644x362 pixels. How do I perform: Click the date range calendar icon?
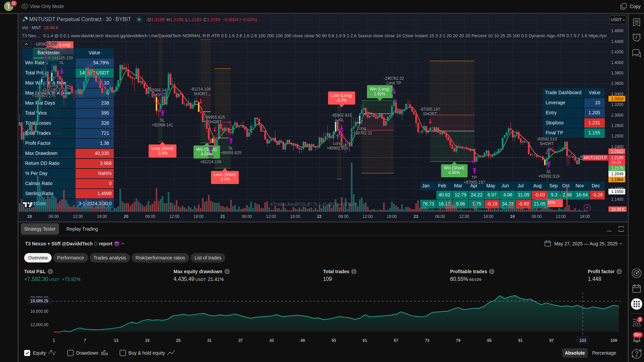click(x=548, y=244)
